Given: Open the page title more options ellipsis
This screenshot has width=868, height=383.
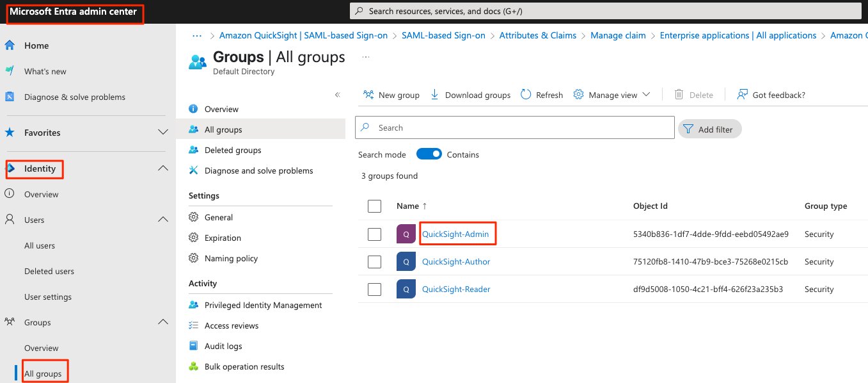Looking at the screenshot, I should (x=366, y=57).
